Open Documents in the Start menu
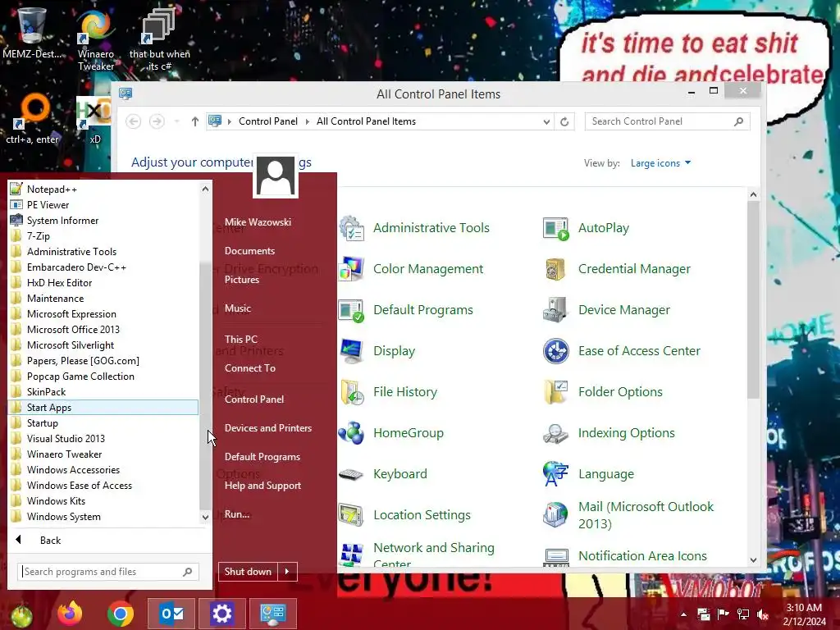The width and height of the screenshot is (840, 630). point(249,251)
